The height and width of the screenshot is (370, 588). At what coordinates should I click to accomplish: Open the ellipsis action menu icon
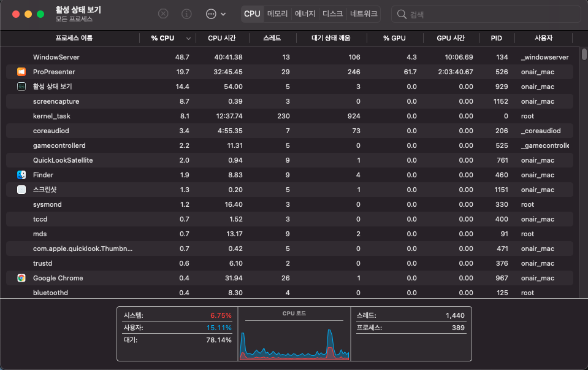(211, 14)
